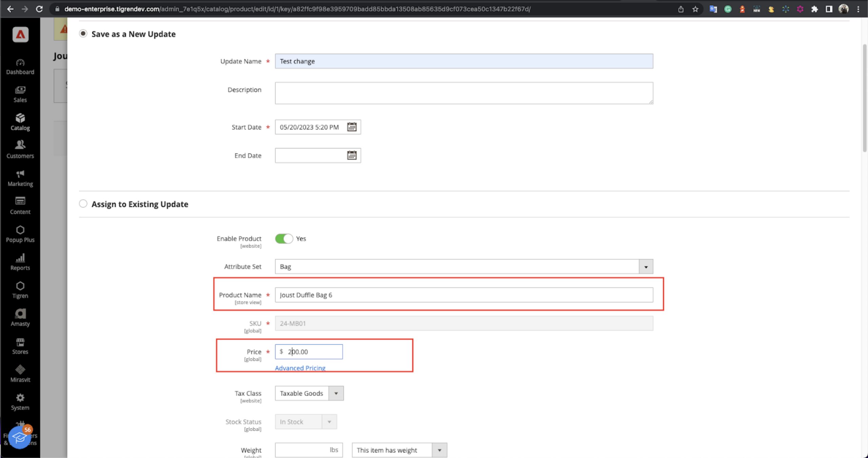Open the End Date calendar picker
The image size is (868, 458).
point(352,155)
